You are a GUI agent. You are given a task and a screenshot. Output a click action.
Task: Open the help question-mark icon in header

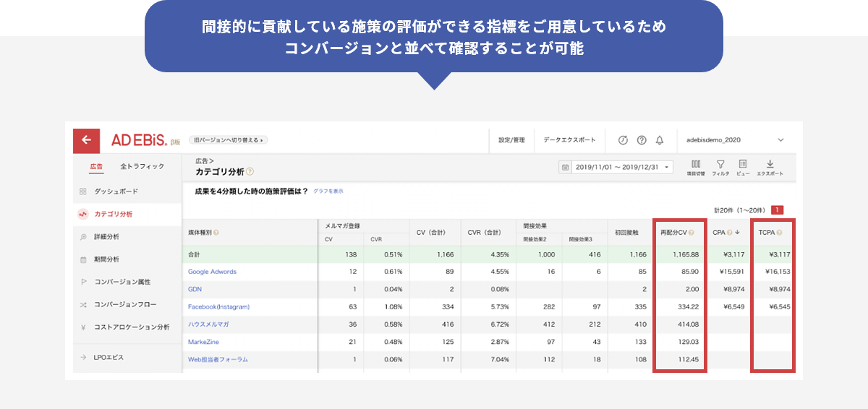(x=641, y=140)
